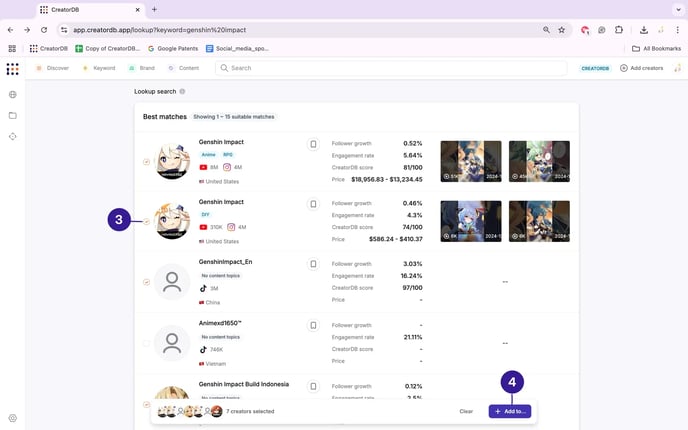Click GenshinImpact_En creator name
The width and height of the screenshot is (688, 430).
(226, 262)
